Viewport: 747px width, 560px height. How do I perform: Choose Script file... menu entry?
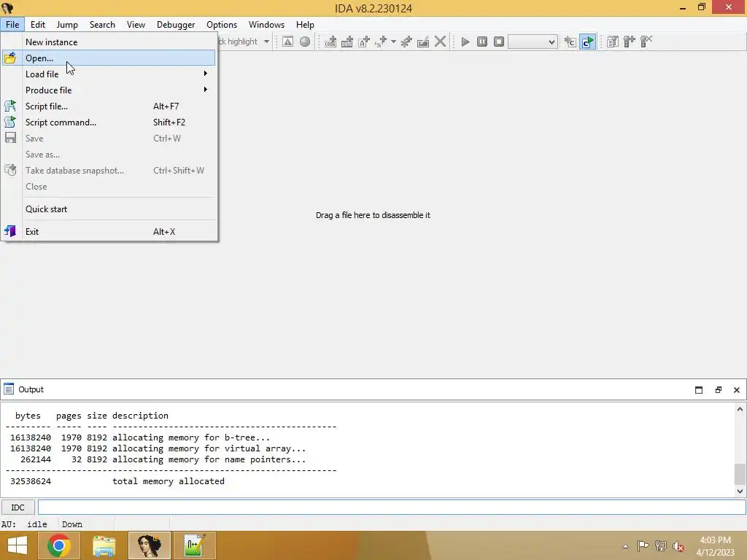109,106
